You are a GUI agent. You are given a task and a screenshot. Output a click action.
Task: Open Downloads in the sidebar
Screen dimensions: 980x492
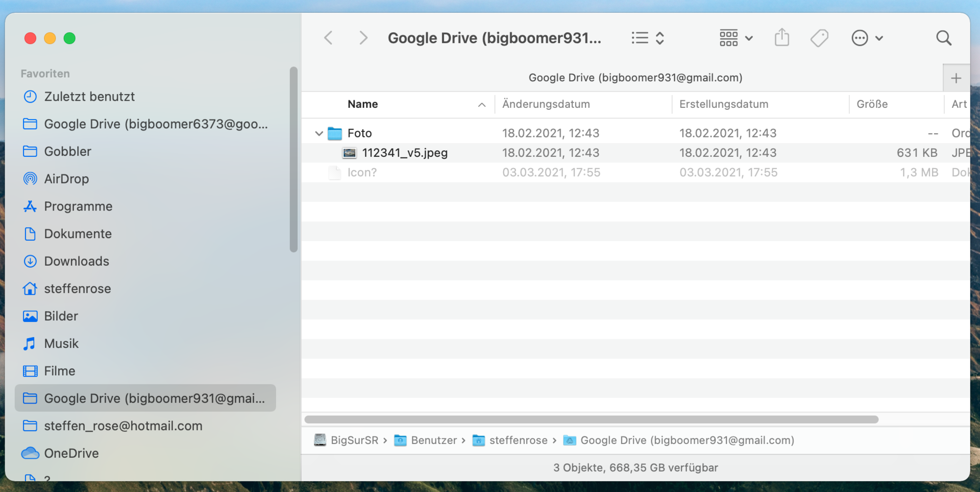pos(77,261)
